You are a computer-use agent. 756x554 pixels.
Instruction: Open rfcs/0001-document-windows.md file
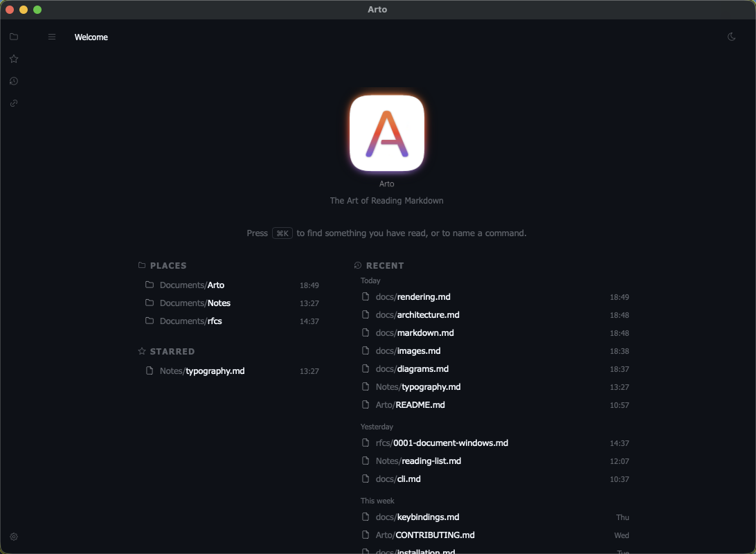(495, 443)
